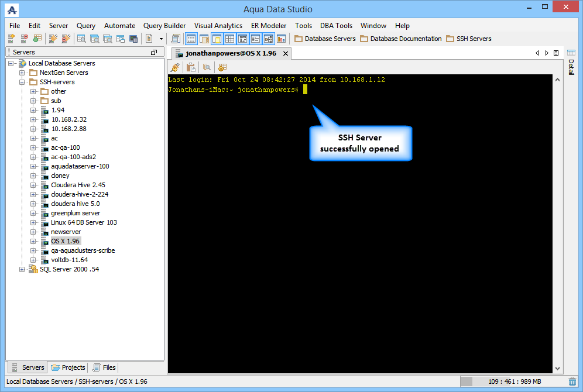Screen dimensions: 583x392
Task: Toggle the view button with boxes and arrow
Action: (243, 39)
